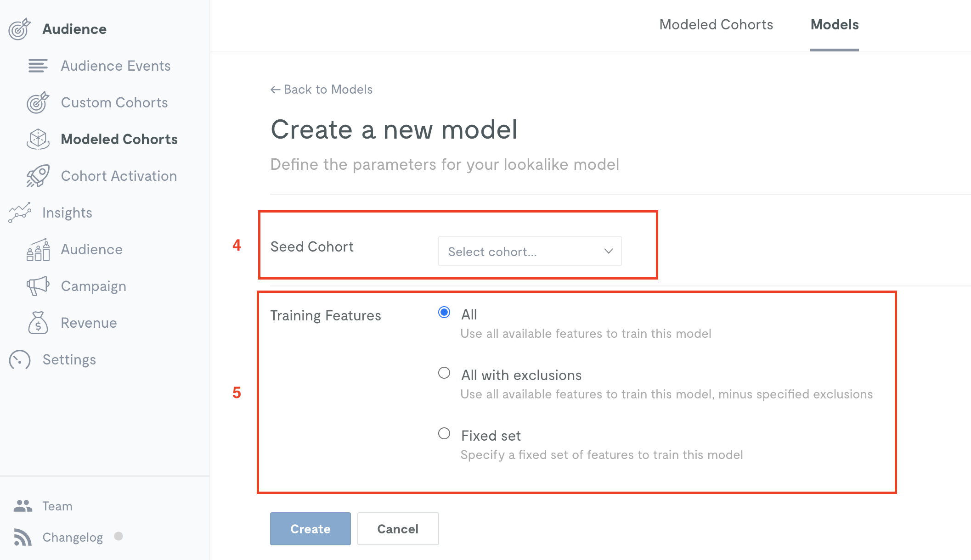Open Custom Cohorts in the sidebar

tap(114, 102)
